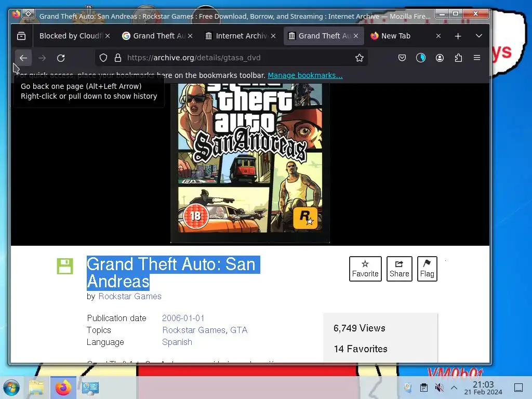This screenshot has height=399, width=532.
Task: Open Firefox View tab overview icon
Action: click(x=21, y=36)
